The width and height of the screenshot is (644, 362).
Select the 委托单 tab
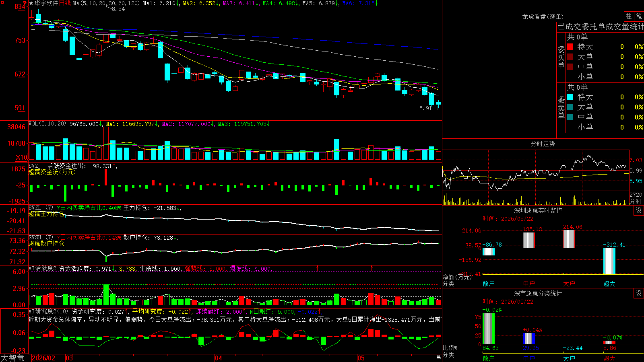tap(594, 27)
